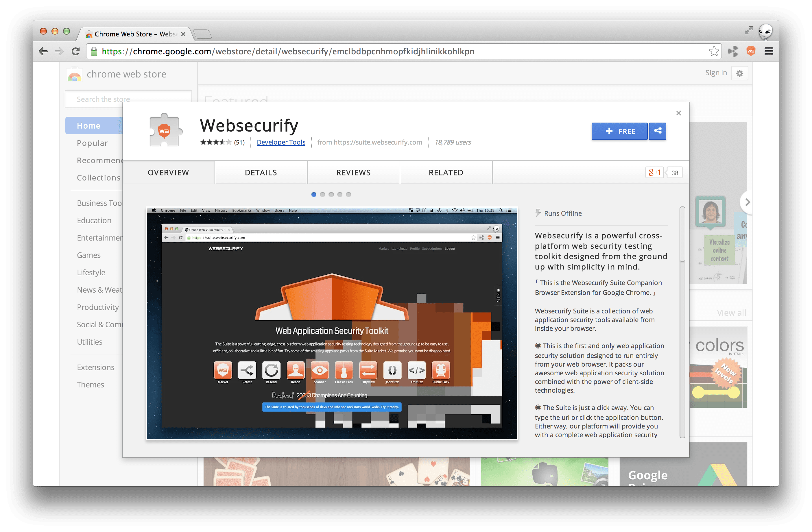Click the Websecurify puzzle piece logo
Viewport: 812px width, 532px height.
pos(165,130)
